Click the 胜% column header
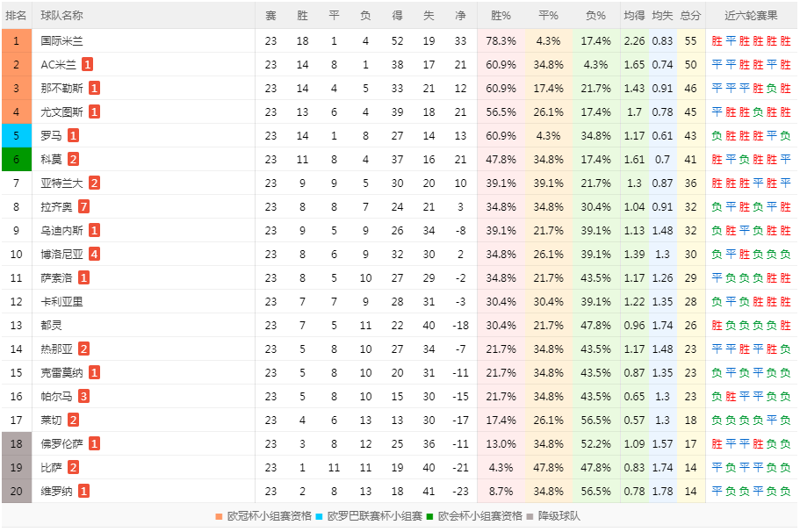 click(501, 16)
